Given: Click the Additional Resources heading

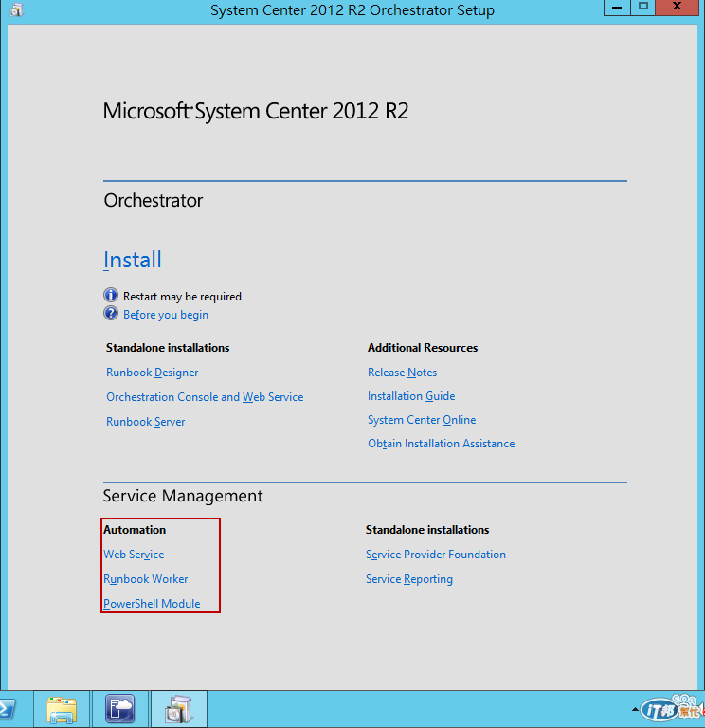Looking at the screenshot, I should tap(423, 348).
